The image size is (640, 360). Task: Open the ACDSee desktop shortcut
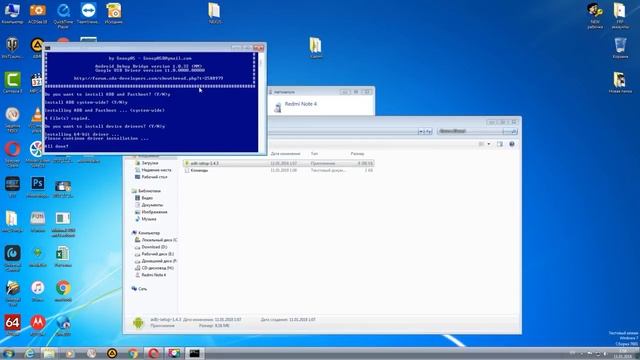pyautogui.click(x=38, y=13)
